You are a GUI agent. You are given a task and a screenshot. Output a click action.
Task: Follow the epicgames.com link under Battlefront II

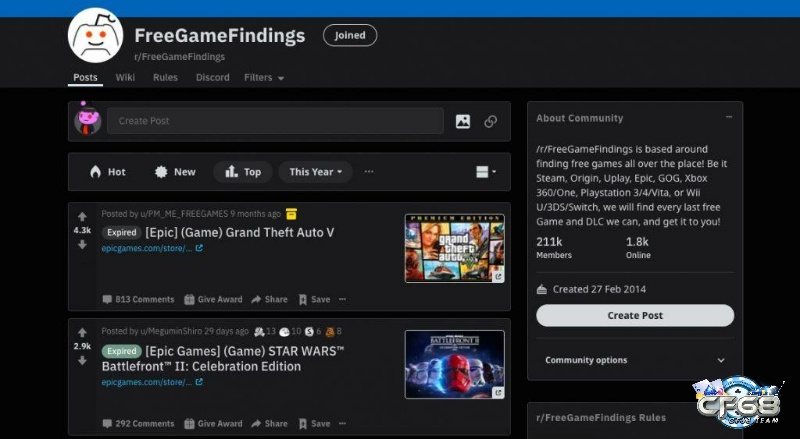(152, 382)
